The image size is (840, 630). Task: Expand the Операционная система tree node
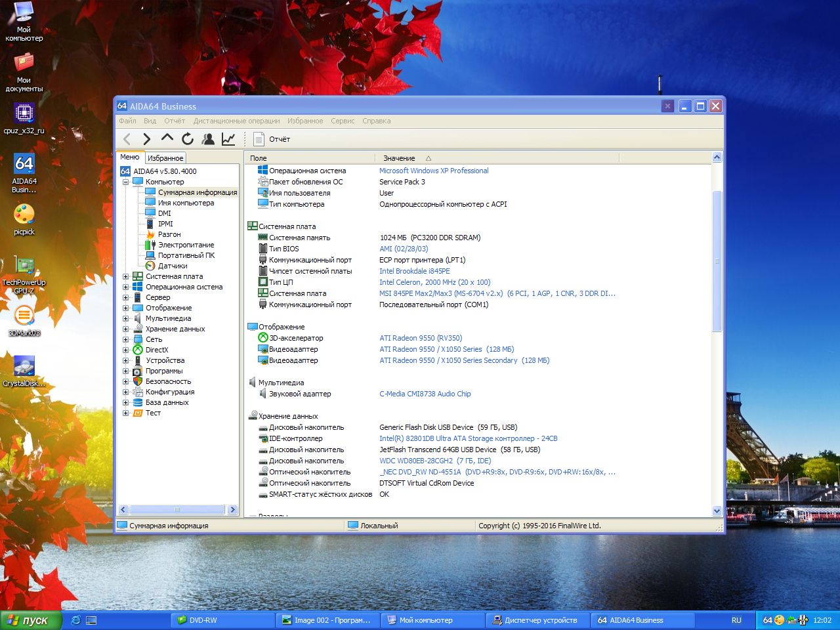125,287
